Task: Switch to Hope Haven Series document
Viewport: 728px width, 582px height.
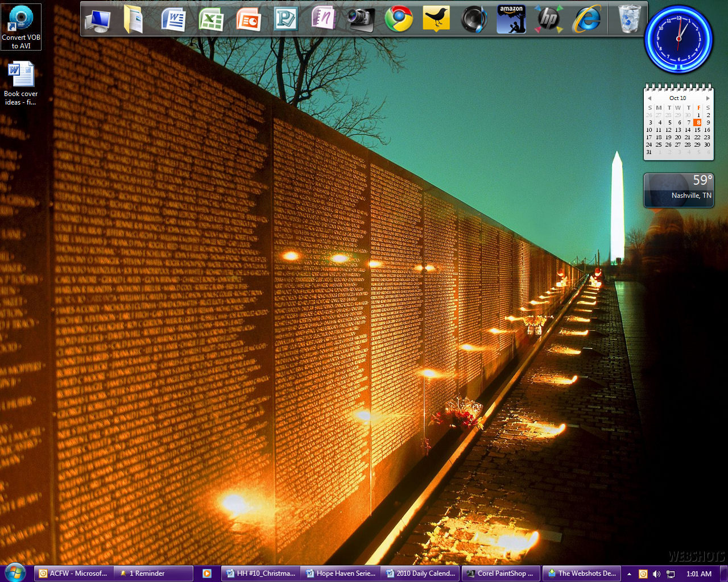Action: coord(340,573)
